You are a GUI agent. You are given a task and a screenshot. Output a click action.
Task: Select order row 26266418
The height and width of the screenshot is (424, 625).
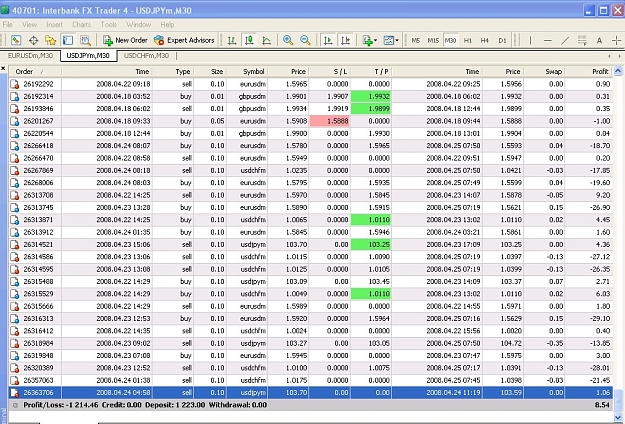click(x=311, y=146)
